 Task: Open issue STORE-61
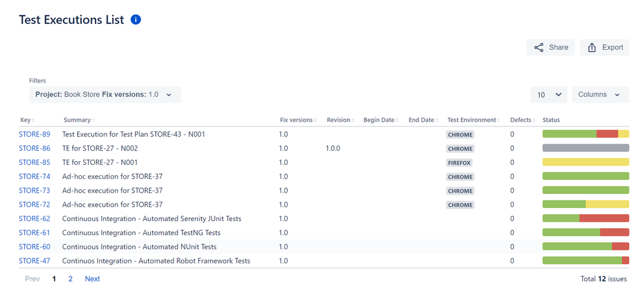click(35, 233)
